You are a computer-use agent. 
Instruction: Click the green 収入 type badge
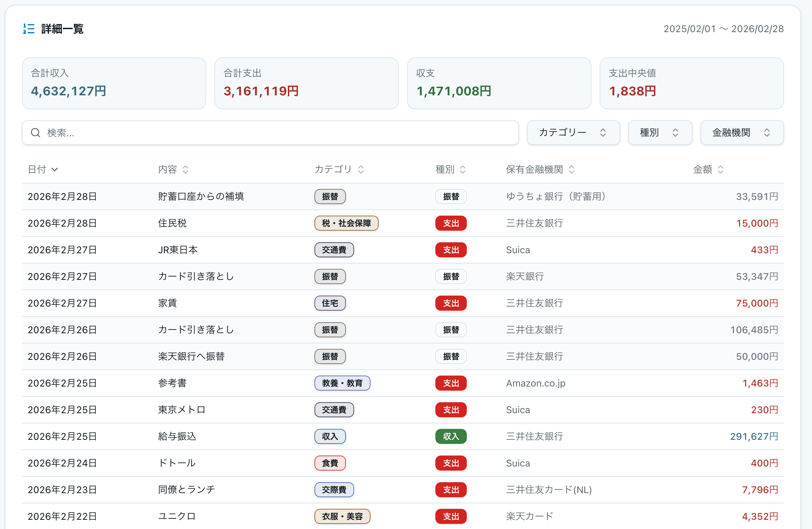tap(451, 436)
